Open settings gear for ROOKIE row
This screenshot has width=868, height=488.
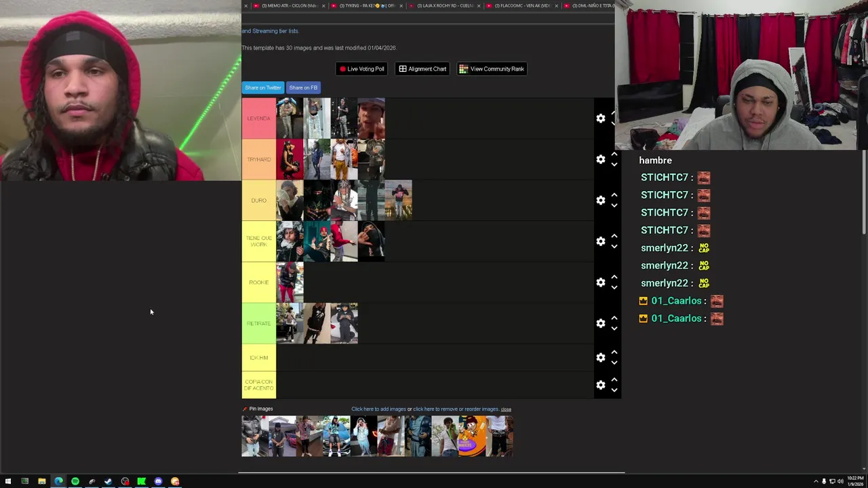pos(601,283)
